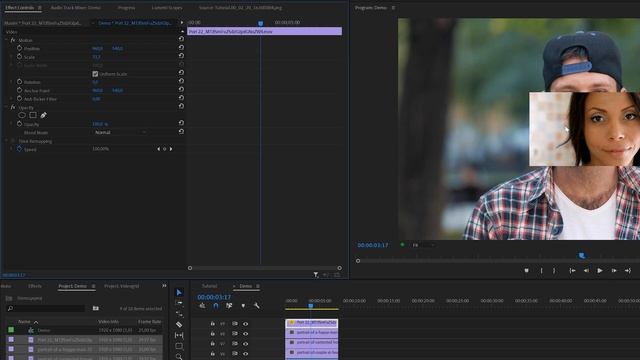Open Project Demo panel menu
The width and height of the screenshot is (640, 360).
pyautogui.click(x=93, y=286)
